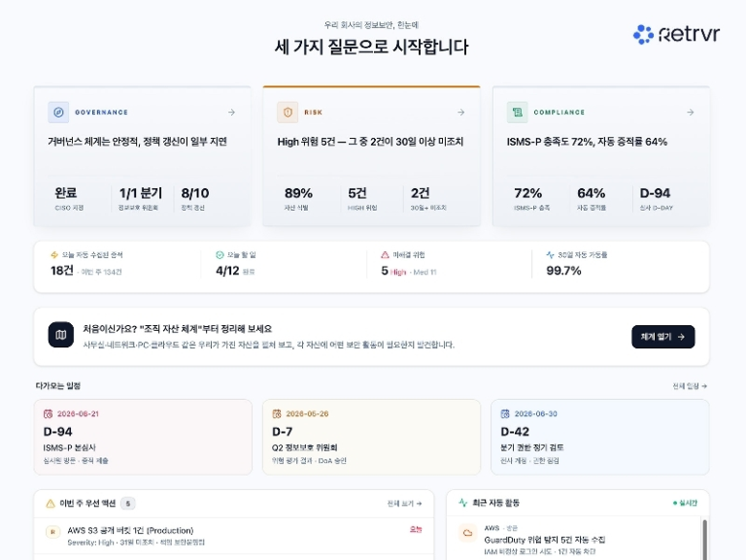Select the D-7 Q2 정보보호 위원회 card
The width and height of the screenshot is (746, 560).
[x=371, y=437]
